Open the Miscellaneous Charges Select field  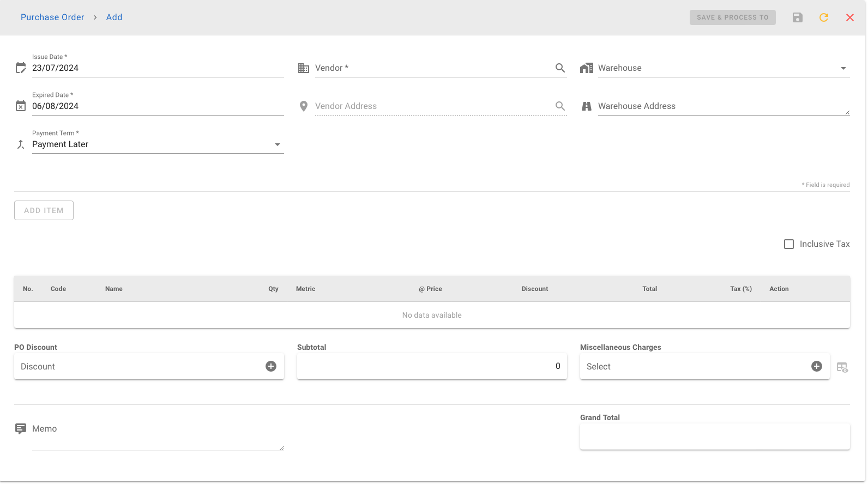coord(692,367)
